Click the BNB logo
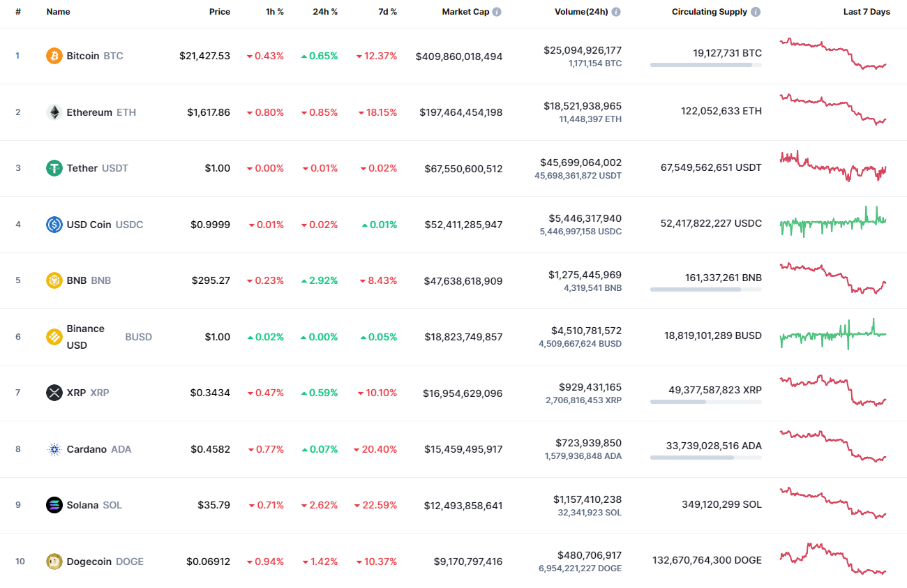This screenshot has height=588, width=907. coord(54,280)
